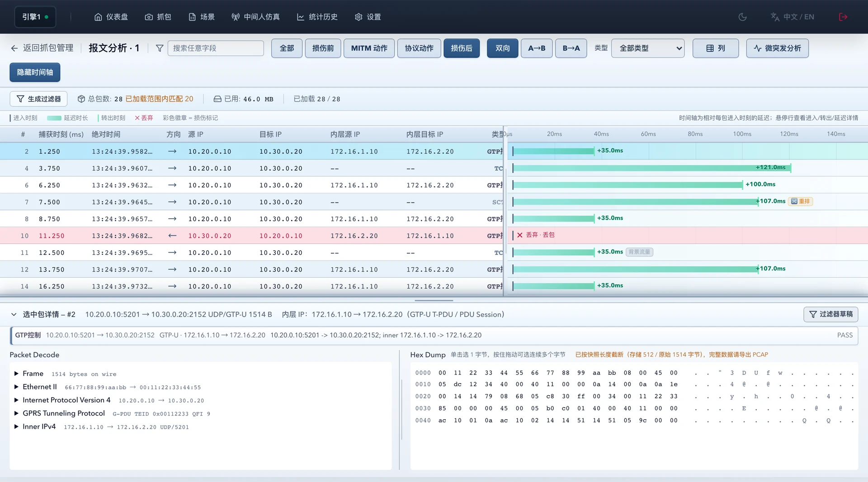Screen dimensions: 868x482
Task: Select B→A direction toggle
Action: tap(571, 48)
